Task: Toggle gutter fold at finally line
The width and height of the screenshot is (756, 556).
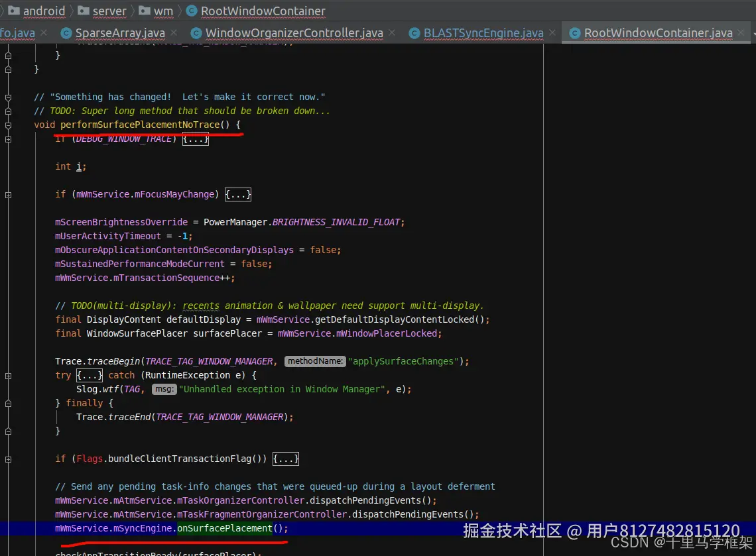Action: [x=8, y=404]
